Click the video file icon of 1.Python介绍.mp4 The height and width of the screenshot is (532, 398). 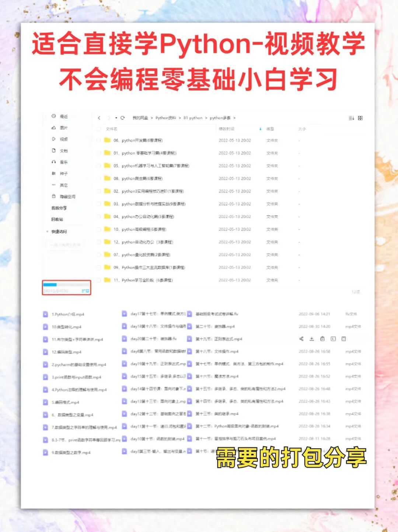[45, 314]
